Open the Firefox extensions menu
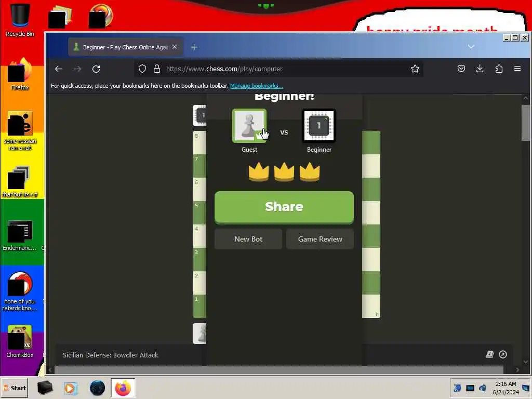Viewport: 532px width, 399px height. tap(499, 69)
